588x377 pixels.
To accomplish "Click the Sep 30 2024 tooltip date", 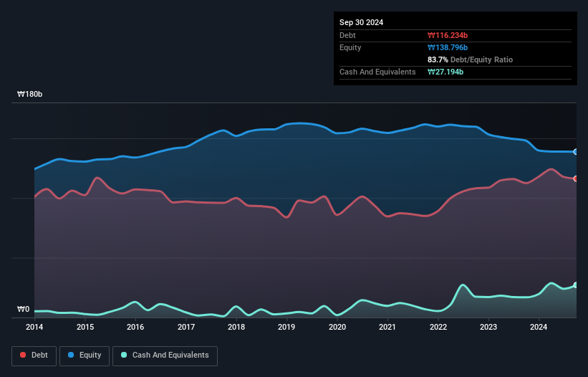I will tap(361, 22).
